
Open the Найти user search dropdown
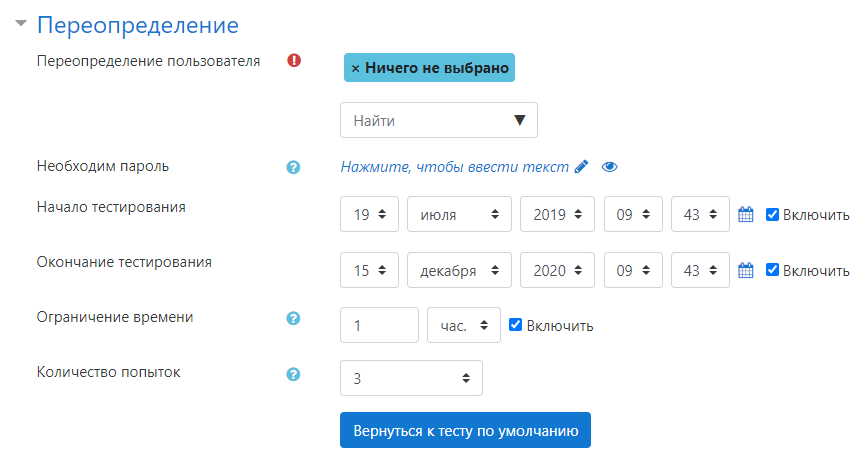(439, 120)
